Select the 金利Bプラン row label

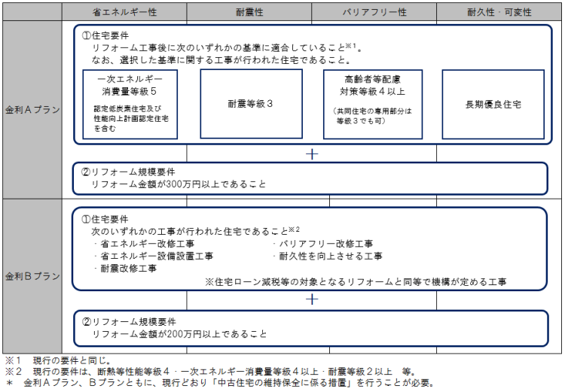coord(32,276)
